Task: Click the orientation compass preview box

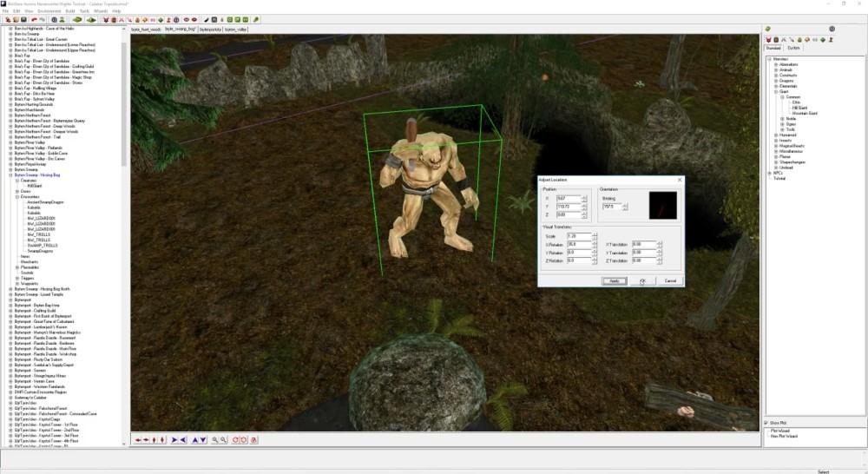Action: coord(663,205)
